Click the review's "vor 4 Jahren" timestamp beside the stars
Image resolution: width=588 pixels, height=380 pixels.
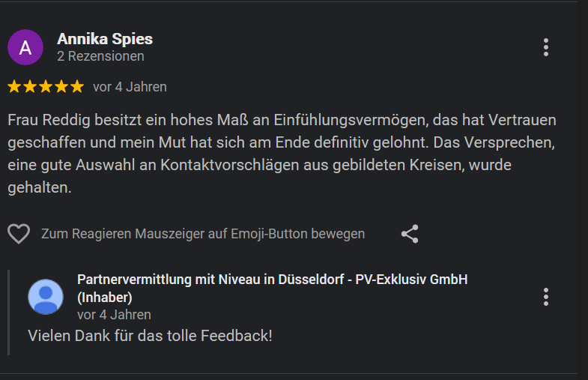pyautogui.click(x=130, y=87)
